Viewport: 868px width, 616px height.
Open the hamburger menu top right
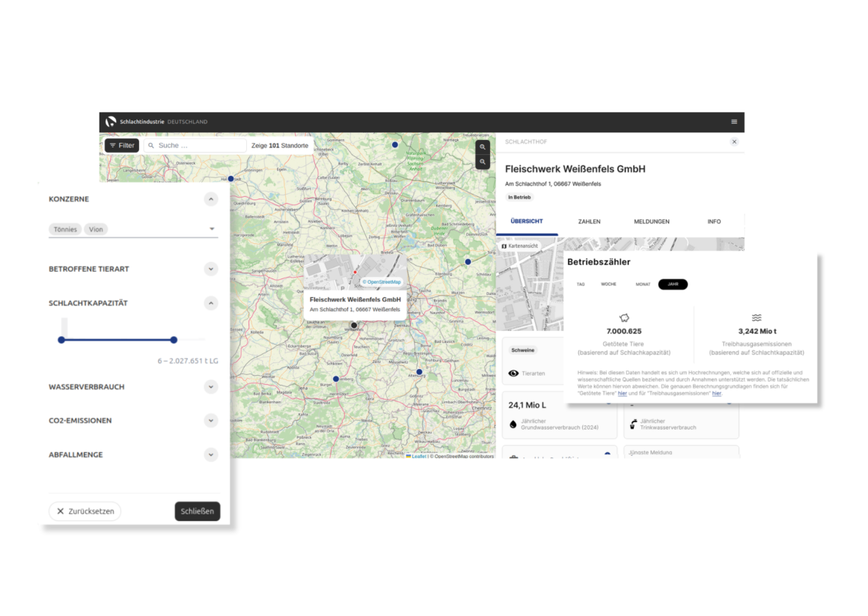tap(734, 121)
